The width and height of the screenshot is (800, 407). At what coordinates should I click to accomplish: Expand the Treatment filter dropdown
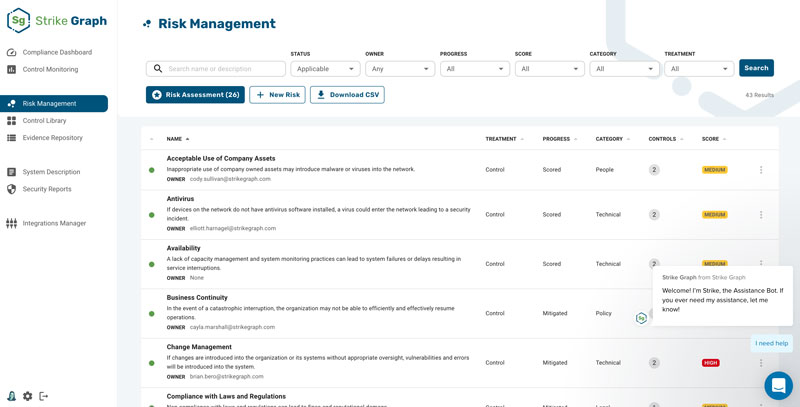(699, 69)
